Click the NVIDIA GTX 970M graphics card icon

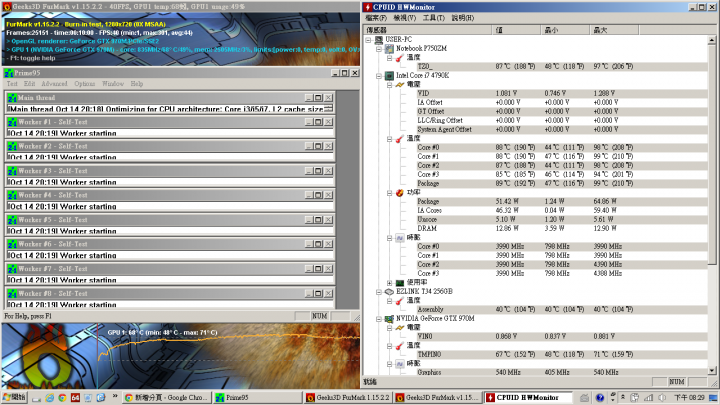point(389,319)
